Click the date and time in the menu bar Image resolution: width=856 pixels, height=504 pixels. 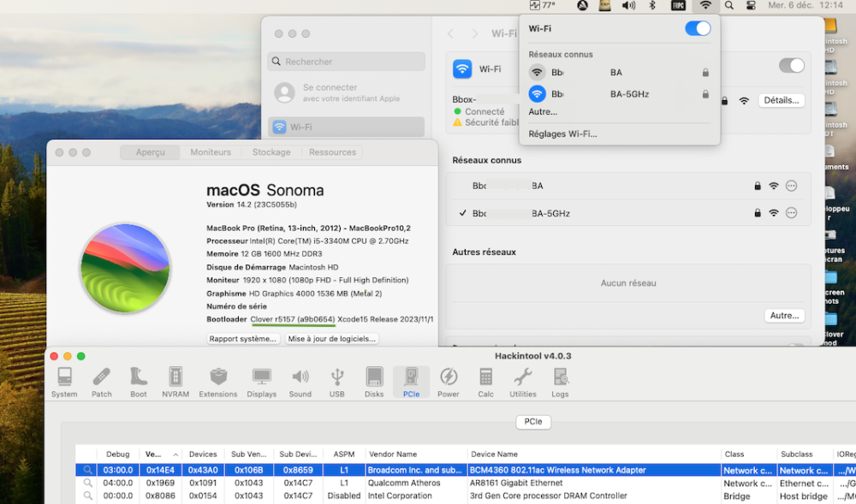pos(805,5)
